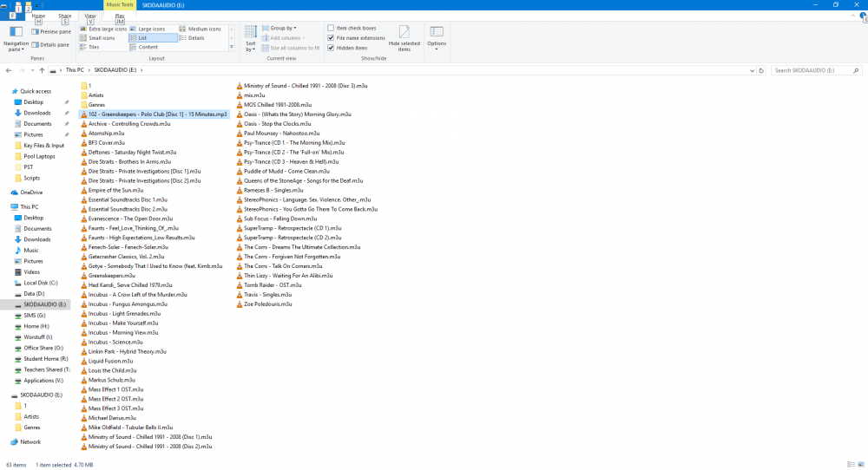
Task: Click VLC icon of Travis - Singles.m3u
Action: [240, 294]
